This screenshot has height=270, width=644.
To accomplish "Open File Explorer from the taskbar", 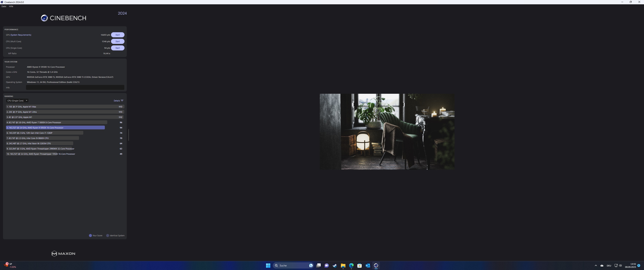I will click(343, 265).
